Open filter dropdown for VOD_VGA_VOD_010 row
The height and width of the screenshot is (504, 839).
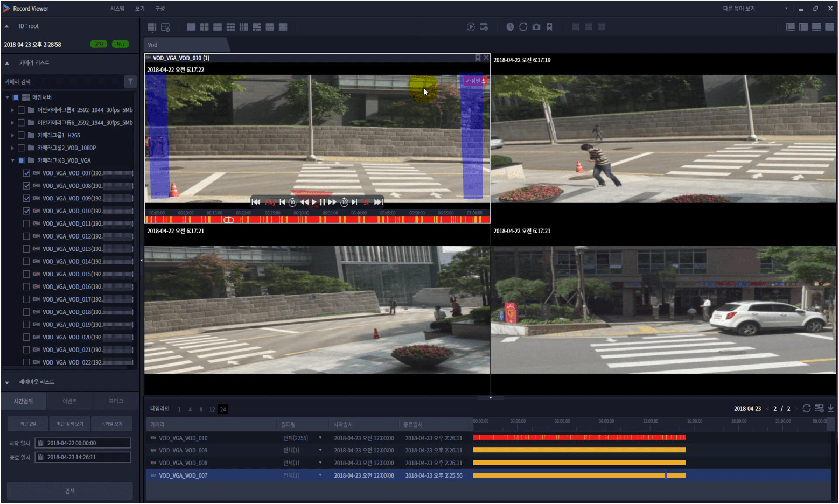320,438
